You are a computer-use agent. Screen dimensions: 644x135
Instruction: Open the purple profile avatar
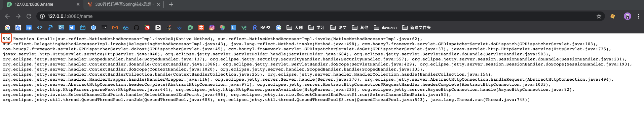(x=628, y=16)
